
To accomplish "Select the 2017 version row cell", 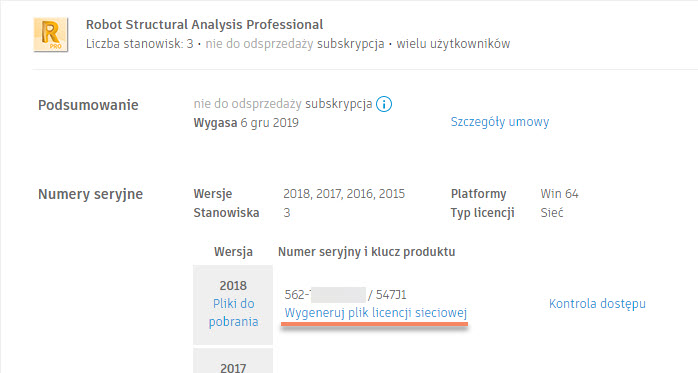I will (233, 361).
